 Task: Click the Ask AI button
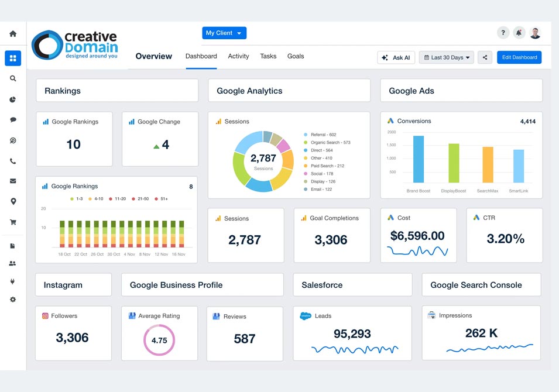[396, 57]
